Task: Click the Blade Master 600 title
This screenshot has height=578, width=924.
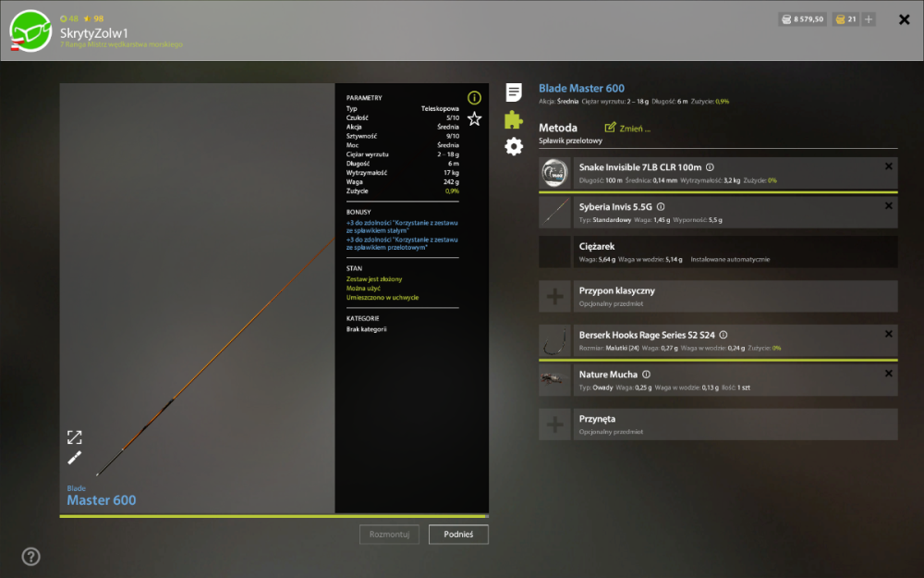Action: pos(581,89)
